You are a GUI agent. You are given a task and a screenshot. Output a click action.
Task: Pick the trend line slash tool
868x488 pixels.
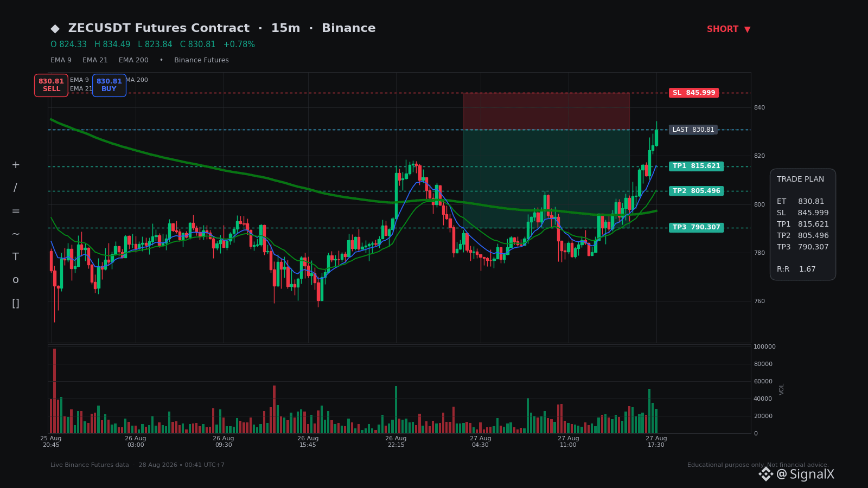[x=16, y=188]
